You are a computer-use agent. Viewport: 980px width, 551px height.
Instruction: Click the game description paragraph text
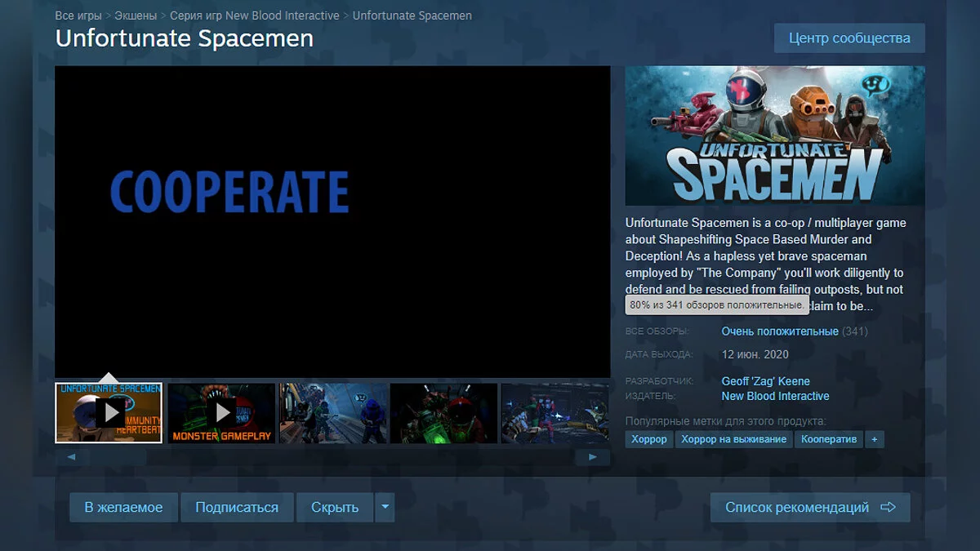point(767,264)
